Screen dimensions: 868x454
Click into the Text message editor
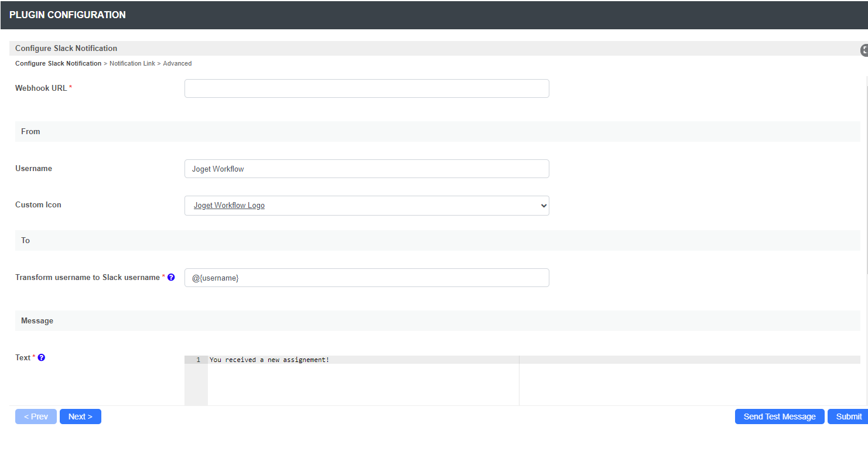pos(363,381)
